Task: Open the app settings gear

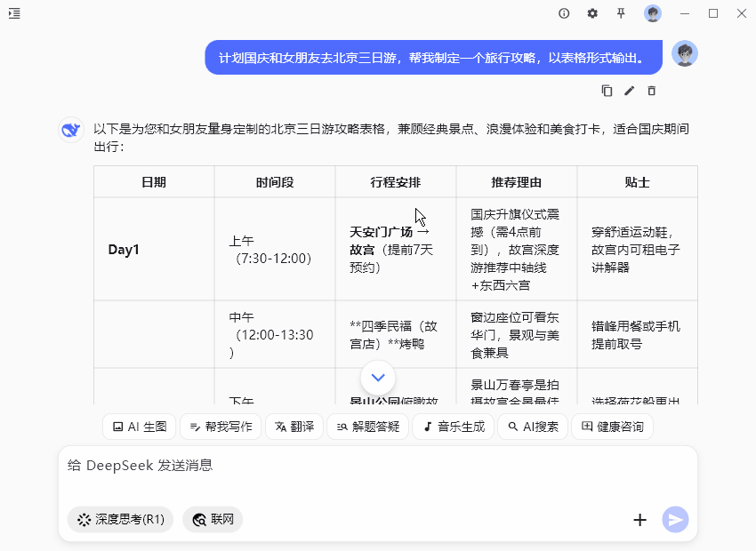Action: tap(591, 13)
